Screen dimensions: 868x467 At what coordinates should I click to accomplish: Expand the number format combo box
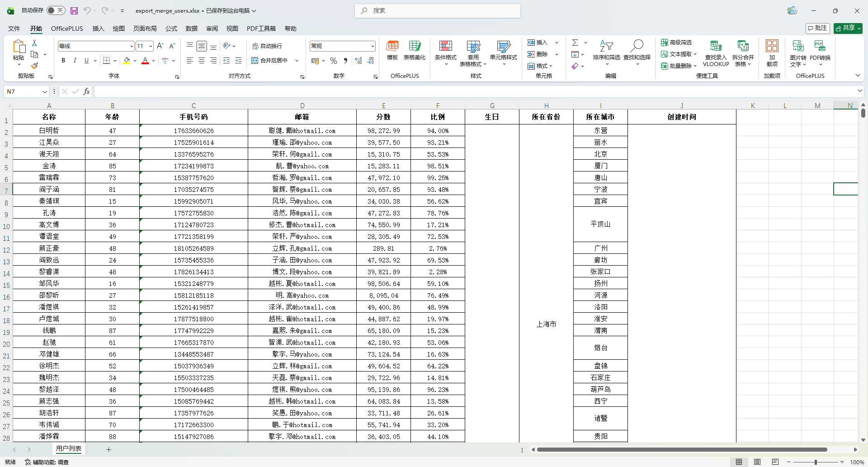pyautogui.click(x=373, y=46)
